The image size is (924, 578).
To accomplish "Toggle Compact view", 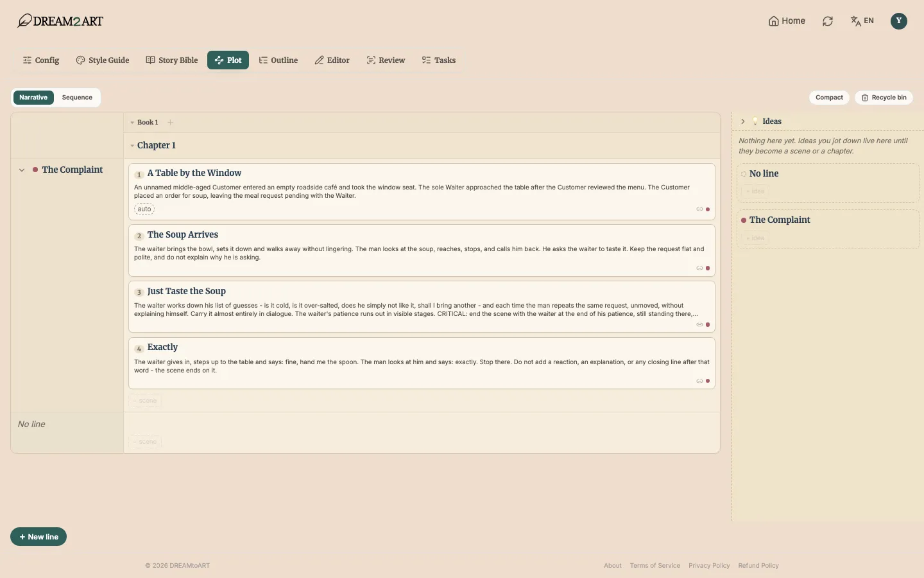I will point(829,98).
